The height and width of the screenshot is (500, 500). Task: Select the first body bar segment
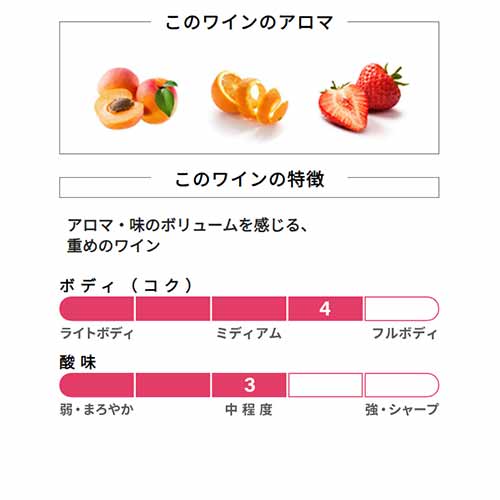97,309
